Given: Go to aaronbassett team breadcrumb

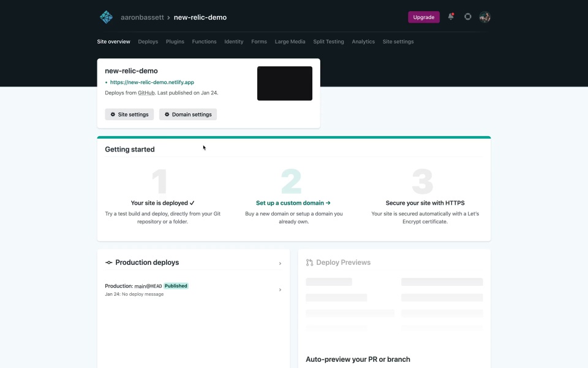Looking at the screenshot, I should (142, 17).
